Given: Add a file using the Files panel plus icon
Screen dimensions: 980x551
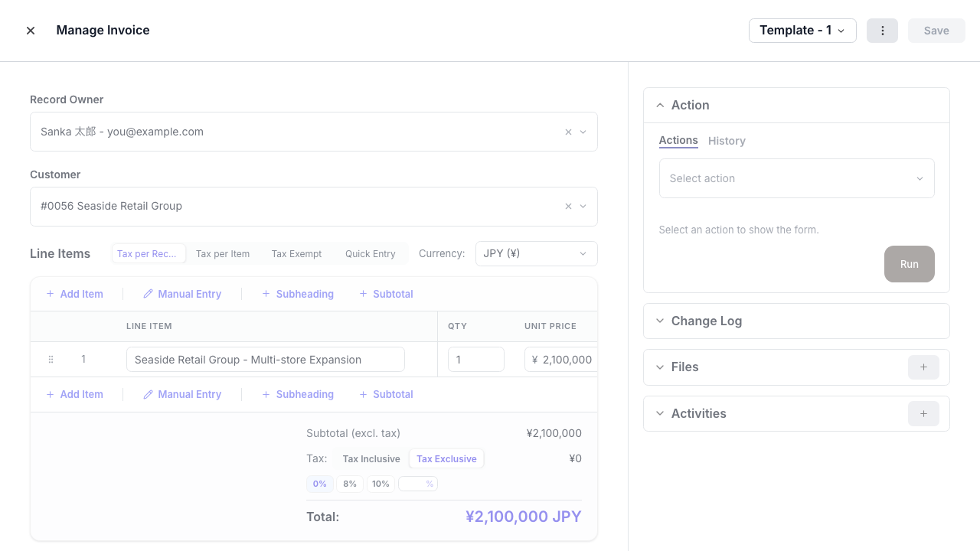Looking at the screenshot, I should [x=923, y=367].
